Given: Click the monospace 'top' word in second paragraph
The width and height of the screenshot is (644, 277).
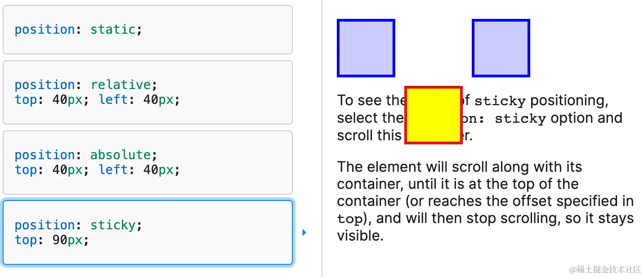Looking at the screenshot, I should [x=349, y=219].
